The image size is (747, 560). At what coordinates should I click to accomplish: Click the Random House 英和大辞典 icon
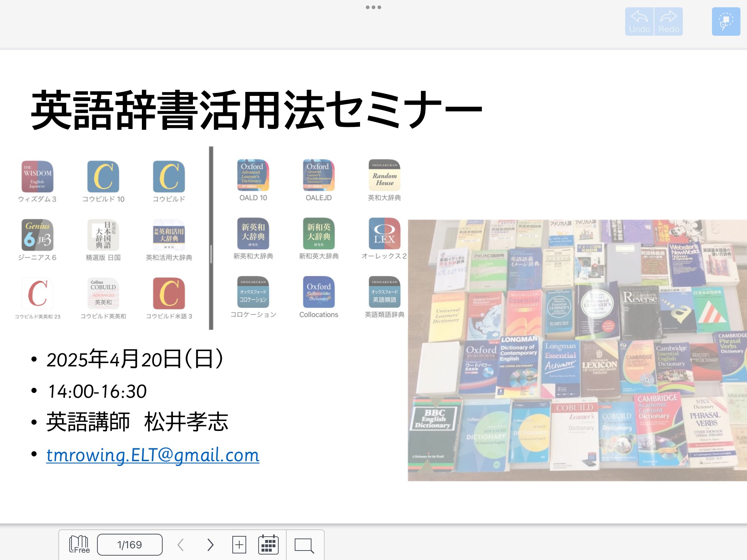pos(384,175)
